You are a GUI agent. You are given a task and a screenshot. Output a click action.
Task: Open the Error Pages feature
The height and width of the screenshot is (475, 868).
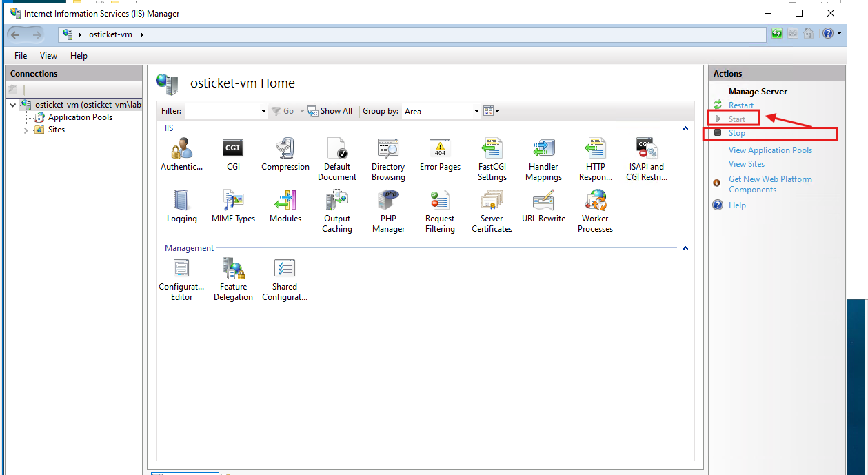pyautogui.click(x=440, y=154)
